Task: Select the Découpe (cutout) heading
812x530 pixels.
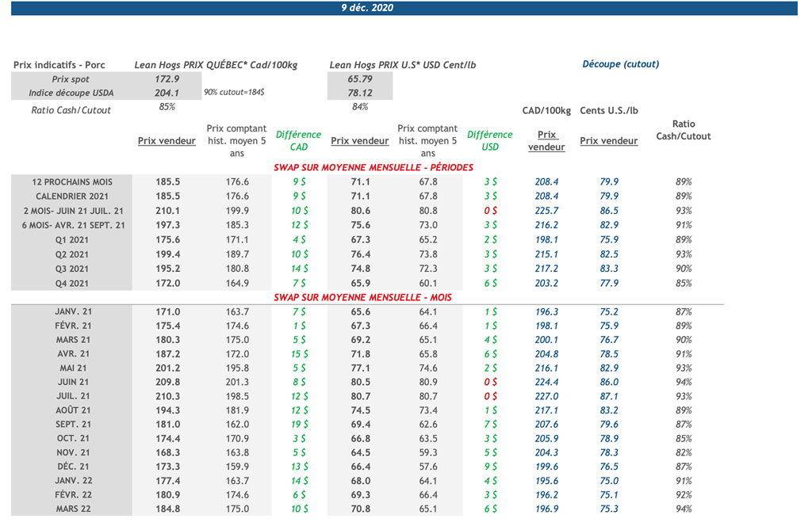Action: (620, 64)
